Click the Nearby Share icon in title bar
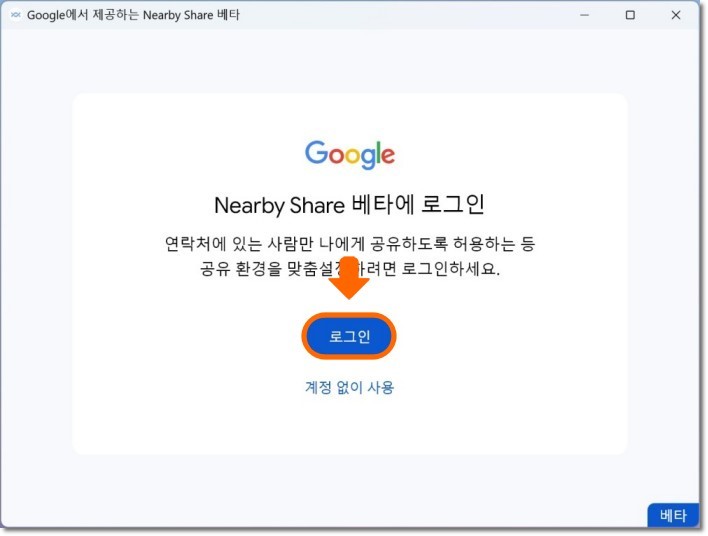The height and width of the screenshot is (536, 708). click(x=16, y=15)
